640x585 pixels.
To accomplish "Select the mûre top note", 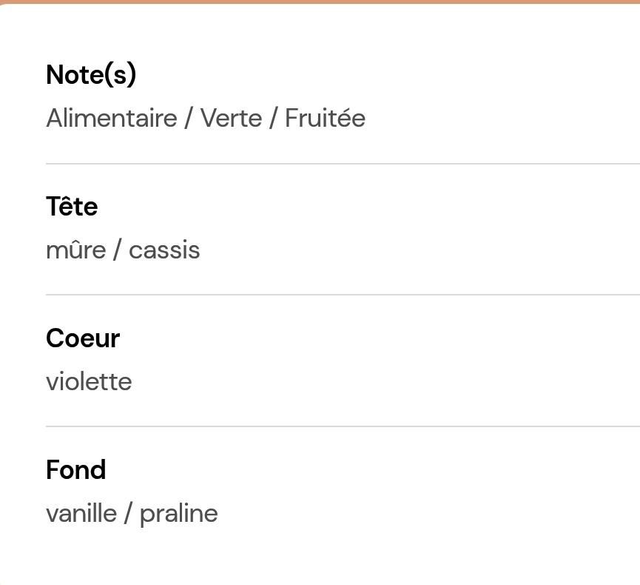I will click(76, 249).
